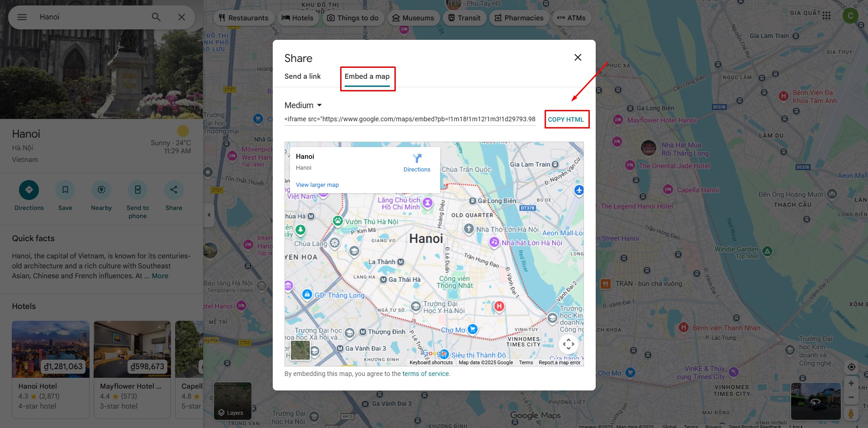
Task: Collapse the left side panel with the chevron
Action: [x=209, y=215]
